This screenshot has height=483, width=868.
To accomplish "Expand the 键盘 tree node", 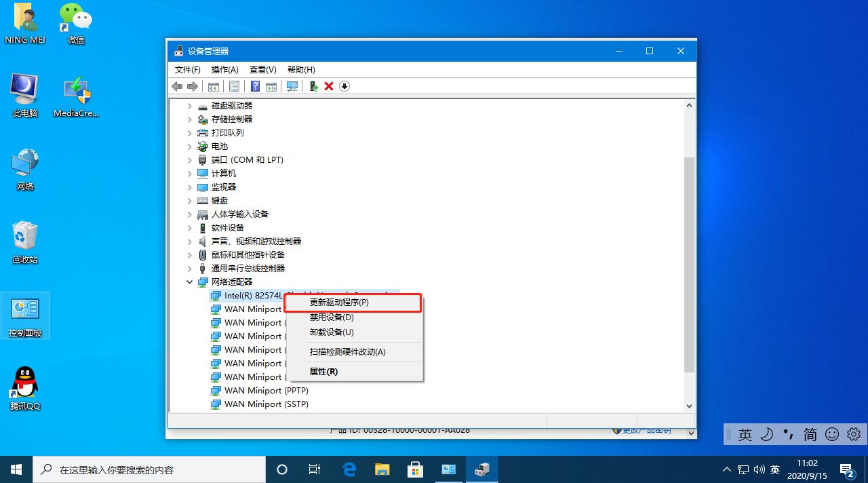I will (x=189, y=201).
